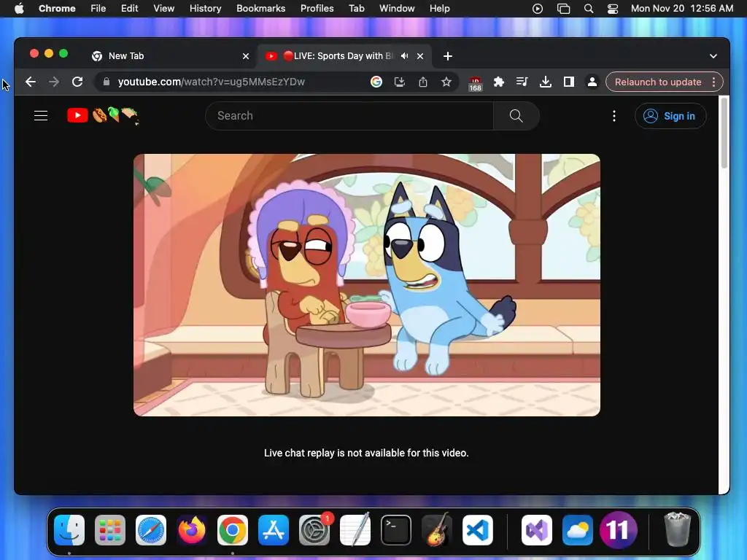Open the Chrome app menu
The image size is (747, 560).
[x=57, y=9]
